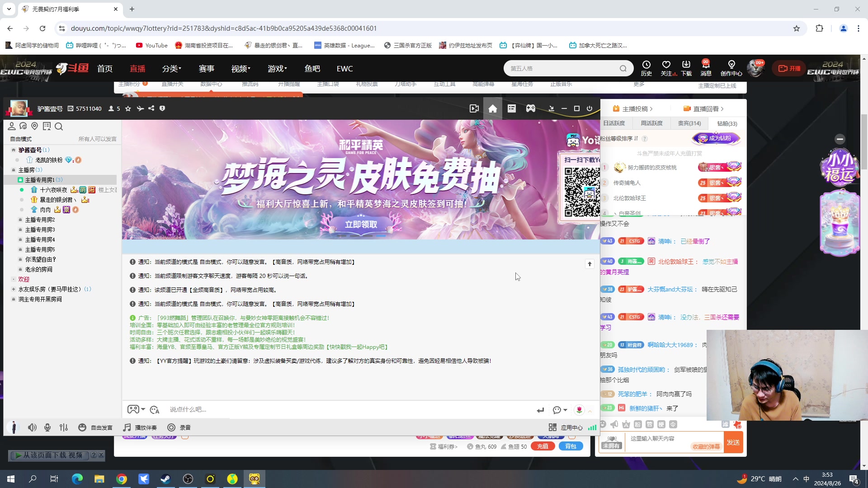The image size is (868, 488).
Task: Click the home icon in the window toolbar
Action: point(493,108)
